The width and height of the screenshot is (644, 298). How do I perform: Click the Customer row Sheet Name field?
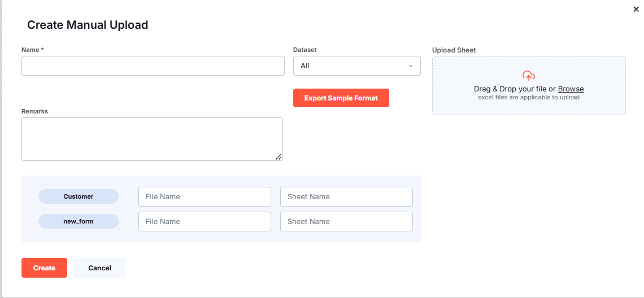[x=346, y=196]
